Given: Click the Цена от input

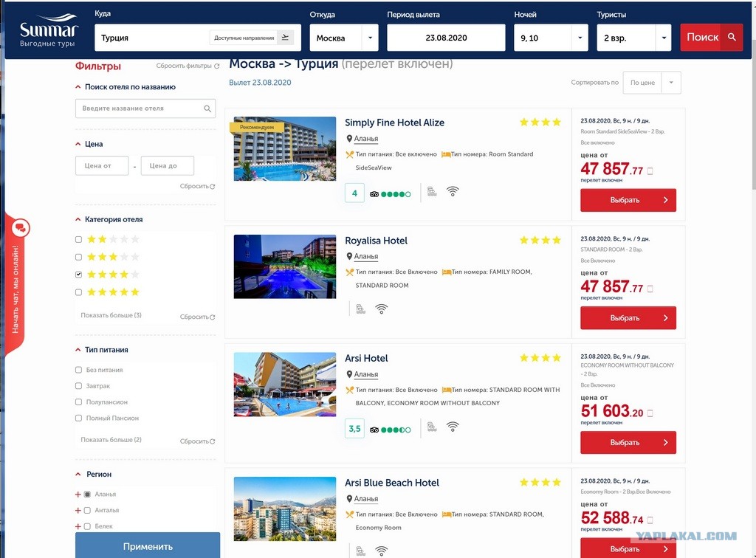Looking at the screenshot, I should click(x=102, y=166).
